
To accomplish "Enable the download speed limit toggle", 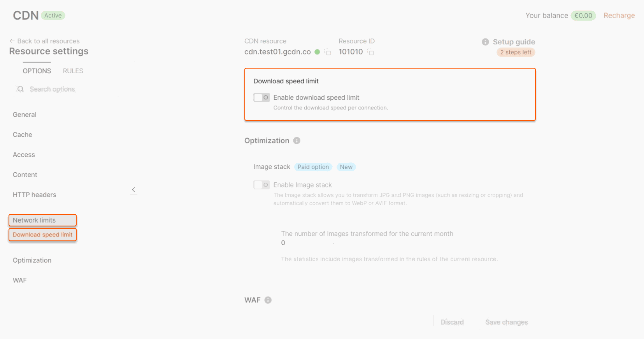I will (261, 97).
